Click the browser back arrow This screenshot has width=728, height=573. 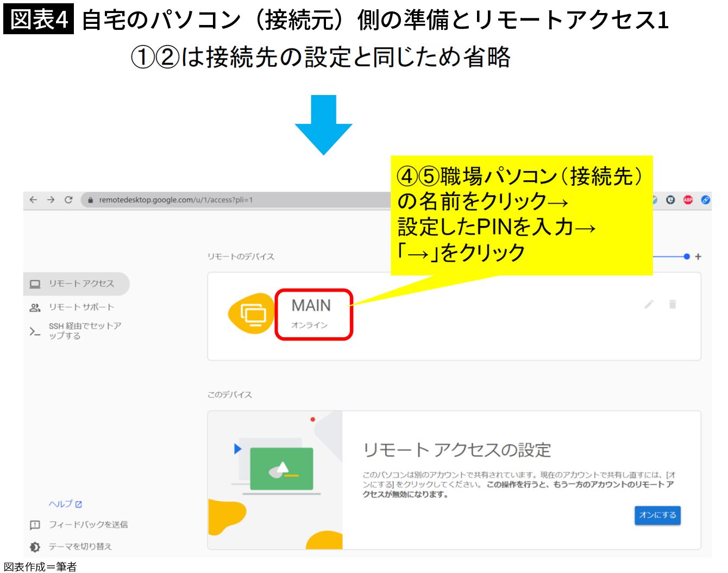(x=33, y=200)
